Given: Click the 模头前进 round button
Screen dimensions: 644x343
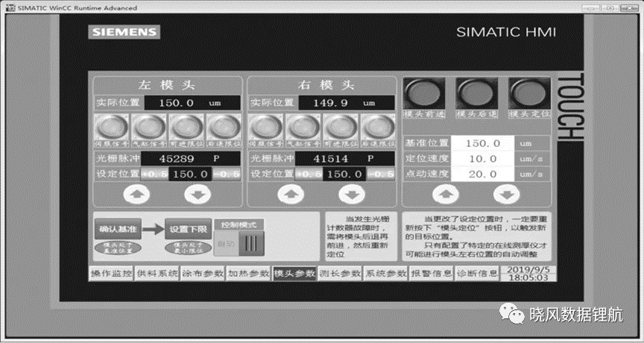Looking at the screenshot, I should (x=424, y=94).
